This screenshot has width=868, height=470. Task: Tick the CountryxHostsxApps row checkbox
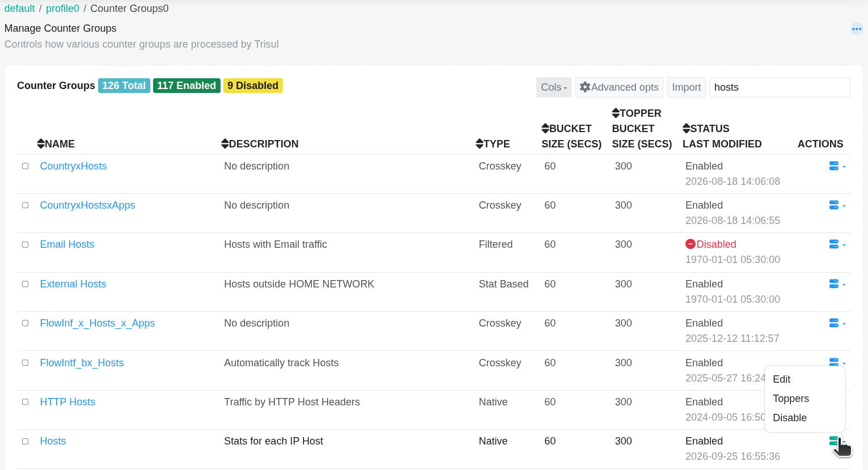[x=25, y=205]
